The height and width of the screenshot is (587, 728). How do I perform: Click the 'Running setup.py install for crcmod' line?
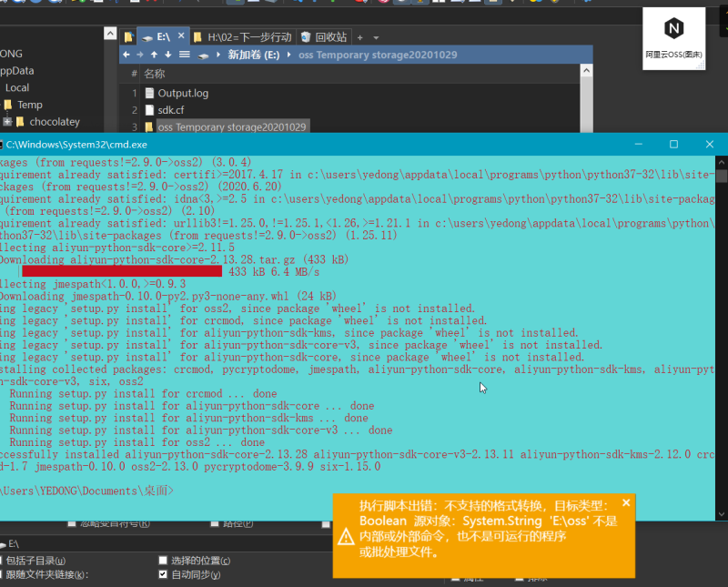[x=144, y=394]
